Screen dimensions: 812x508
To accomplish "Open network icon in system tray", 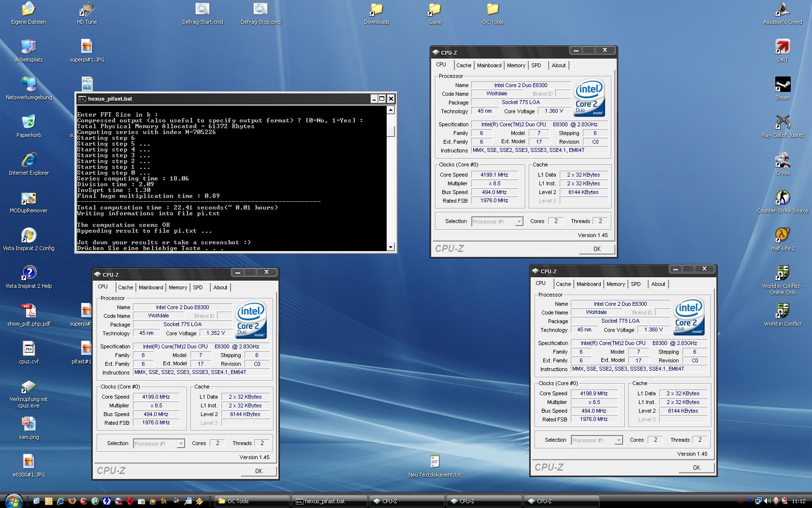I will tap(759, 501).
